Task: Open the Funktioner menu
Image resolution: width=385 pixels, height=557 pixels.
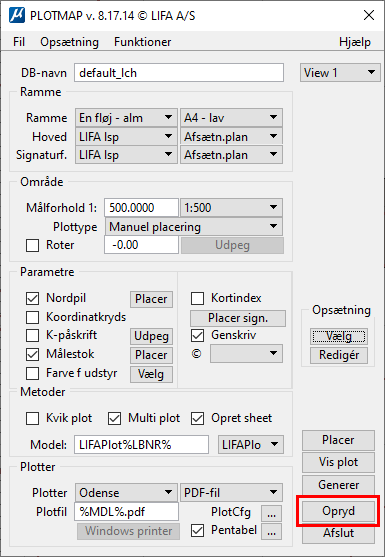Action: (142, 42)
